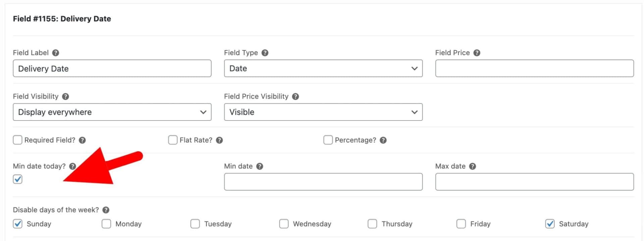Tick the Percentage checkbox

click(x=328, y=140)
